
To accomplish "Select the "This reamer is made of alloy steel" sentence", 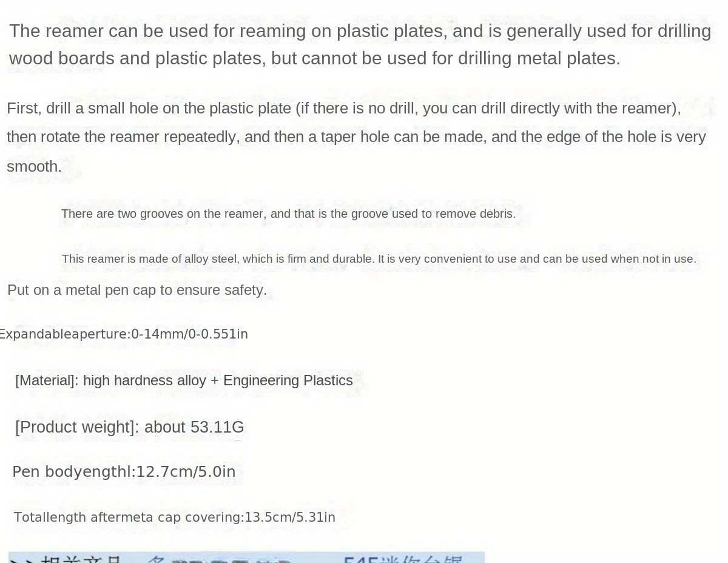I will coord(379,259).
